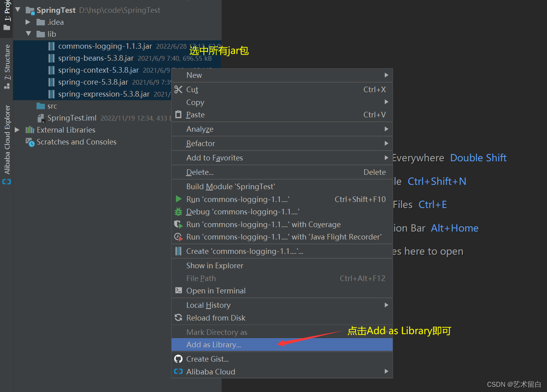The image size is (547, 392).
Task: Click the Reload from Disk refresh icon
Action: 178,318
